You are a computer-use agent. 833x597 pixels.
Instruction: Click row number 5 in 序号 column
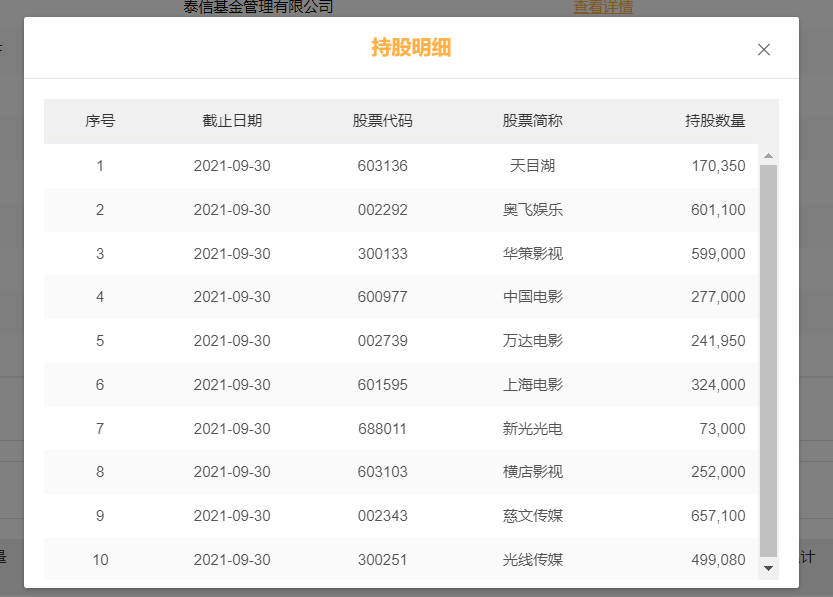[x=100, y=341]
